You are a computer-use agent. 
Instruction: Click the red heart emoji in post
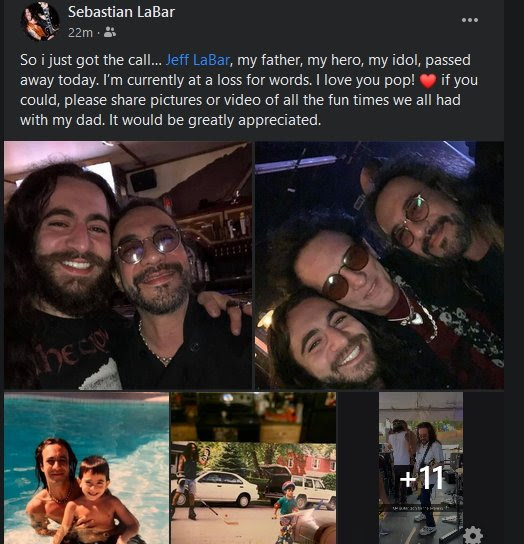[428, 81]
